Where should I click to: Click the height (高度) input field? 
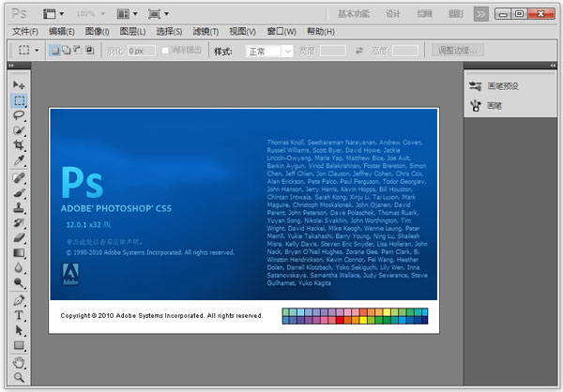click(x=405, y=51)
